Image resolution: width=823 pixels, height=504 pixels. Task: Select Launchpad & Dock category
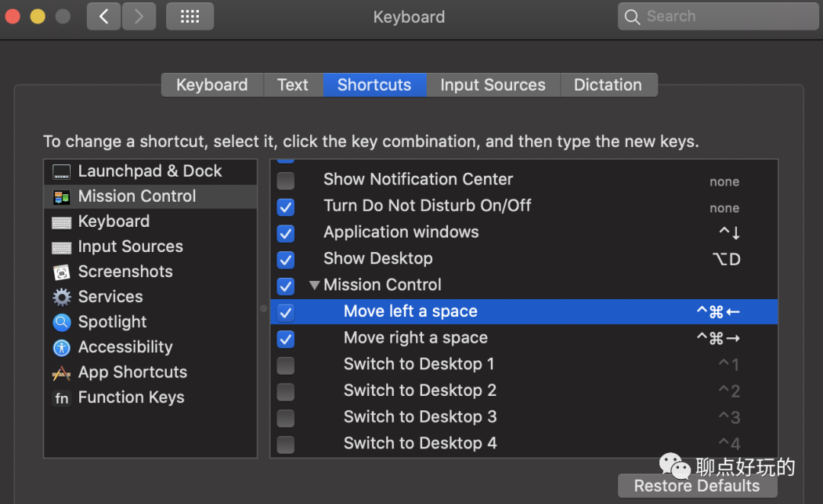point(151,171)
